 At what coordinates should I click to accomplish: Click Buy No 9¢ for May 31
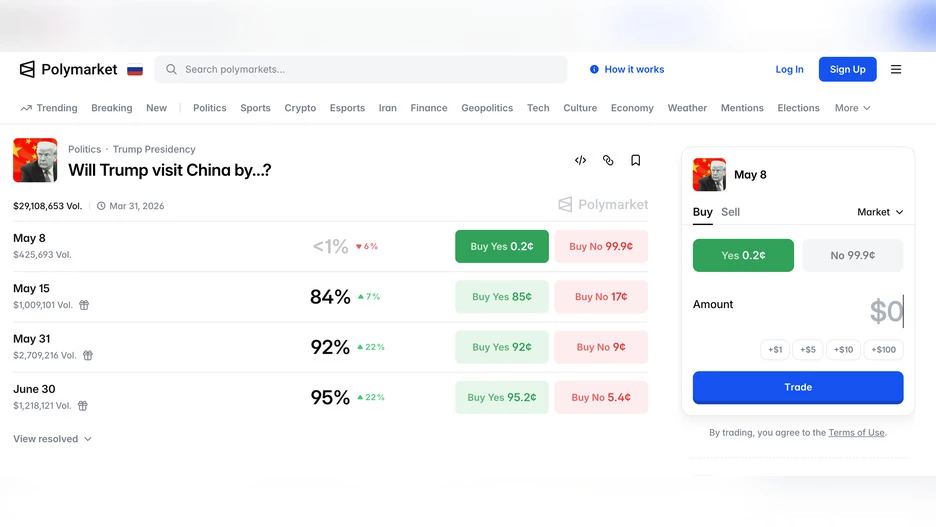click(x=601, y=347)
